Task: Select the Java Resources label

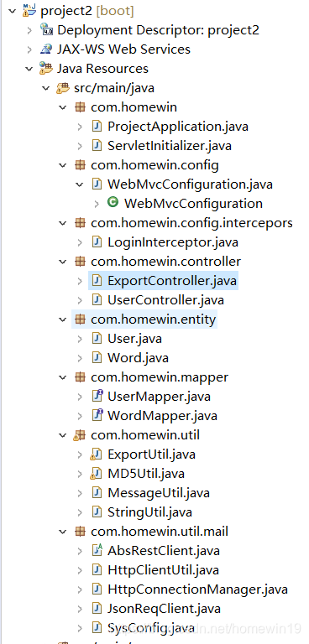Action: [102, 69]
